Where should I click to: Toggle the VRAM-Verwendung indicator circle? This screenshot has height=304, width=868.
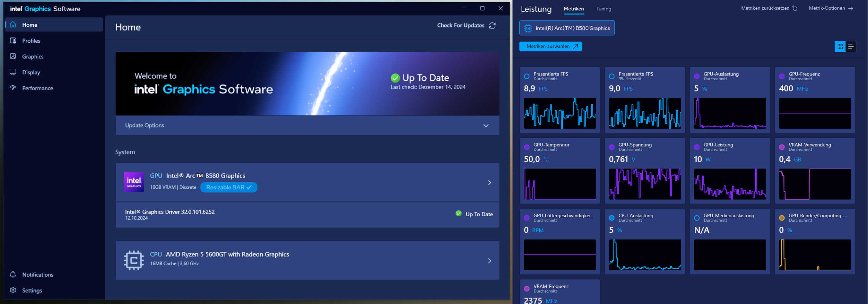click(782, 147)
